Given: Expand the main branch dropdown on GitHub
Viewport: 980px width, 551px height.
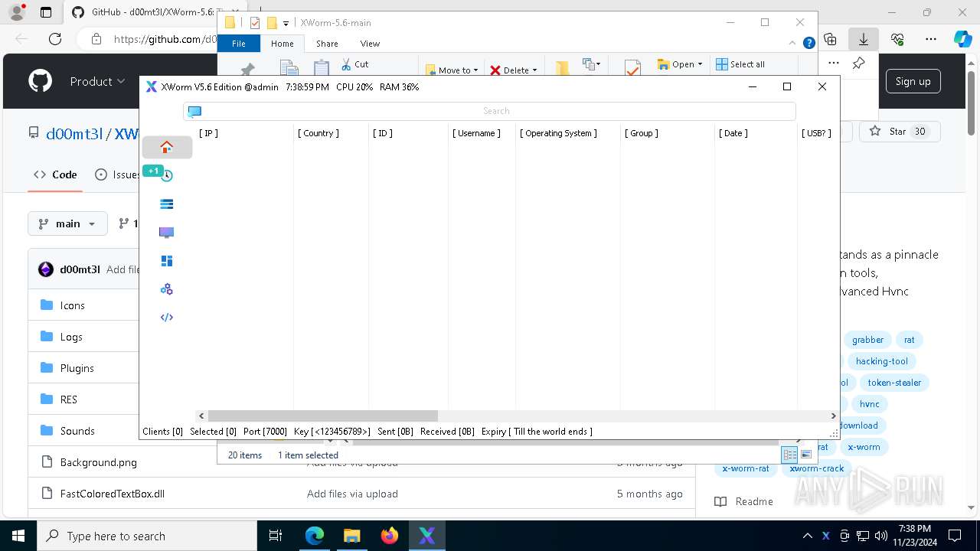Looking at the screenshot, I should coord(67,223).
